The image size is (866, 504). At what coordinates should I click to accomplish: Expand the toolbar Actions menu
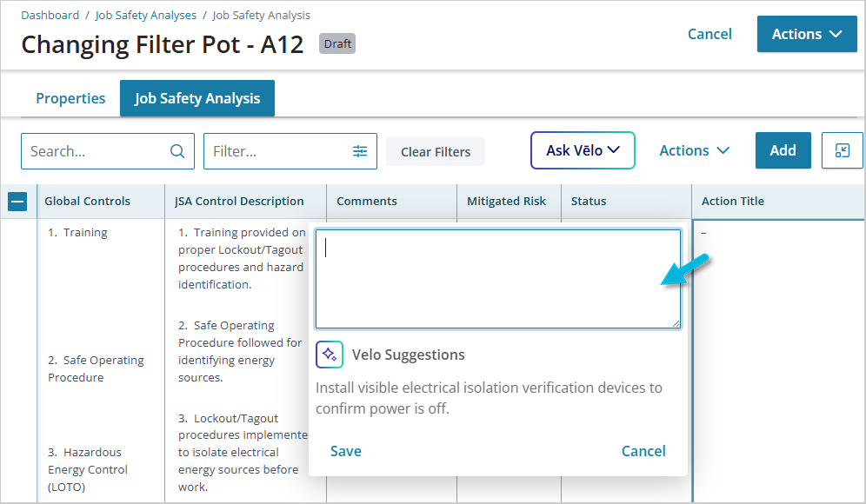coord(694,150)
